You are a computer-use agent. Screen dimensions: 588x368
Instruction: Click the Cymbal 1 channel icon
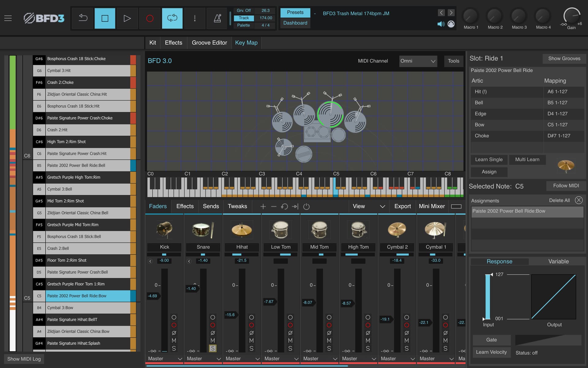pos(436,230)
